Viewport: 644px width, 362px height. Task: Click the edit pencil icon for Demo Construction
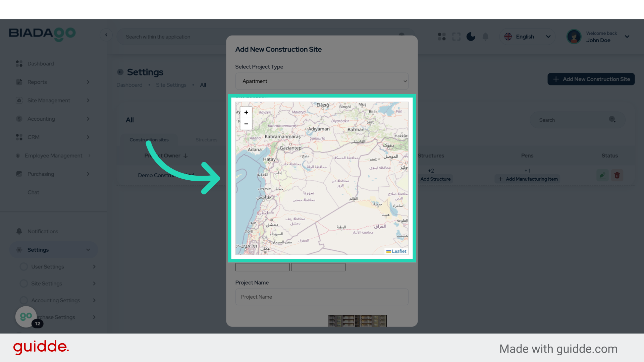(x=602, y=175)
